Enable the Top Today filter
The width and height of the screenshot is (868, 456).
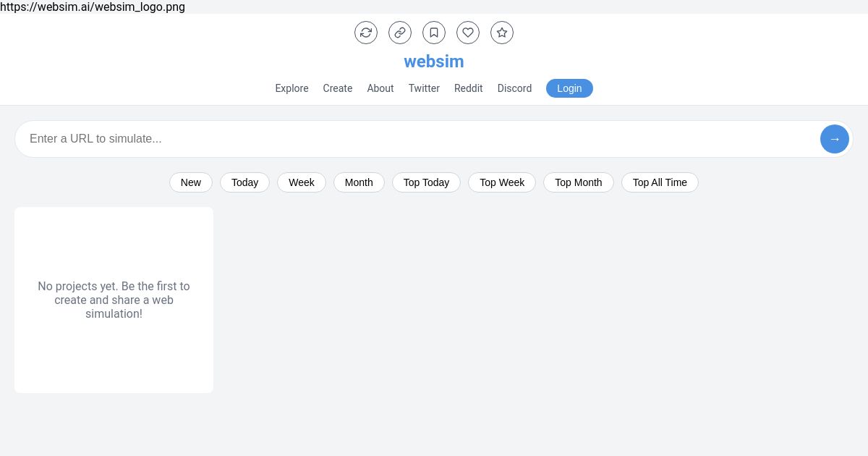point(426,182)
